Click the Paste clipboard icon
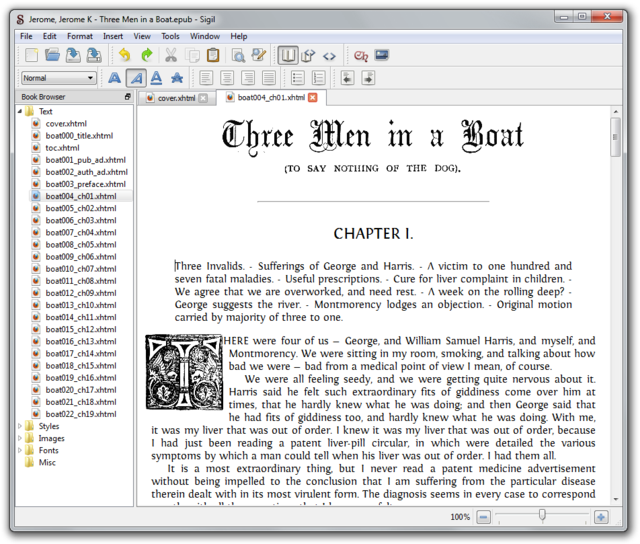This screenshot has width=640, height=544. (213, 55)
